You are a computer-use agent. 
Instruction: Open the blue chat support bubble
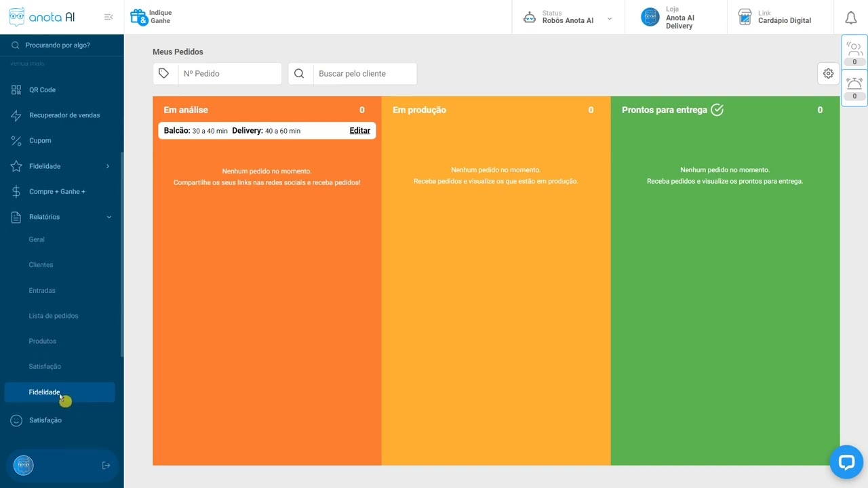846,462
